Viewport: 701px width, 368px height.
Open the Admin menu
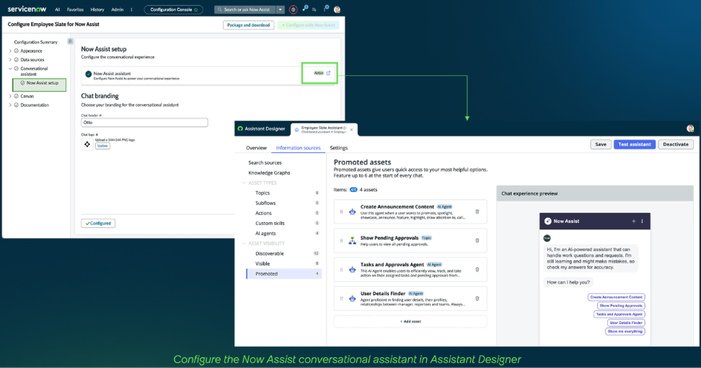(117, 9)
